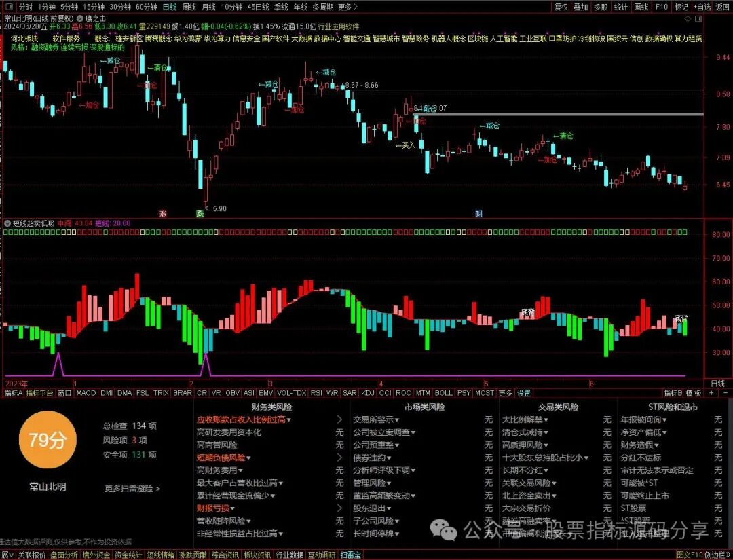Click the 人工智能 concept tag

[504, 39]
